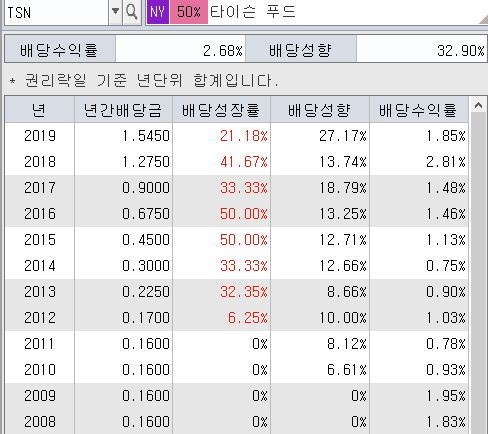
Task: Click the 21.18% dividend growth value
Action: tap(244, 136)
